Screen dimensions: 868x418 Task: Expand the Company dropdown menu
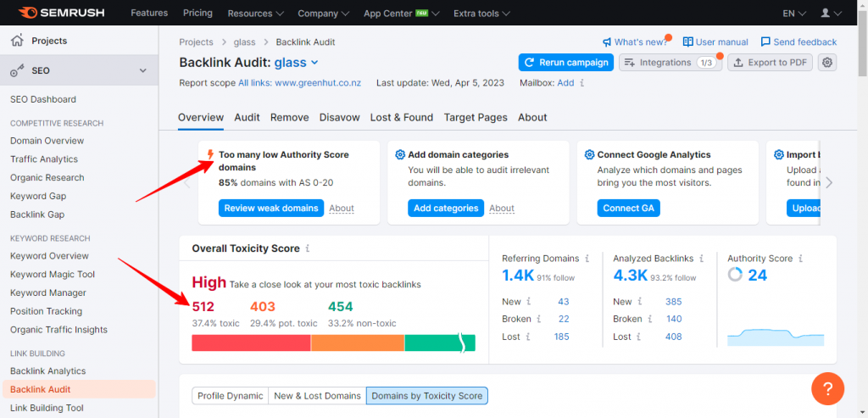323,13
